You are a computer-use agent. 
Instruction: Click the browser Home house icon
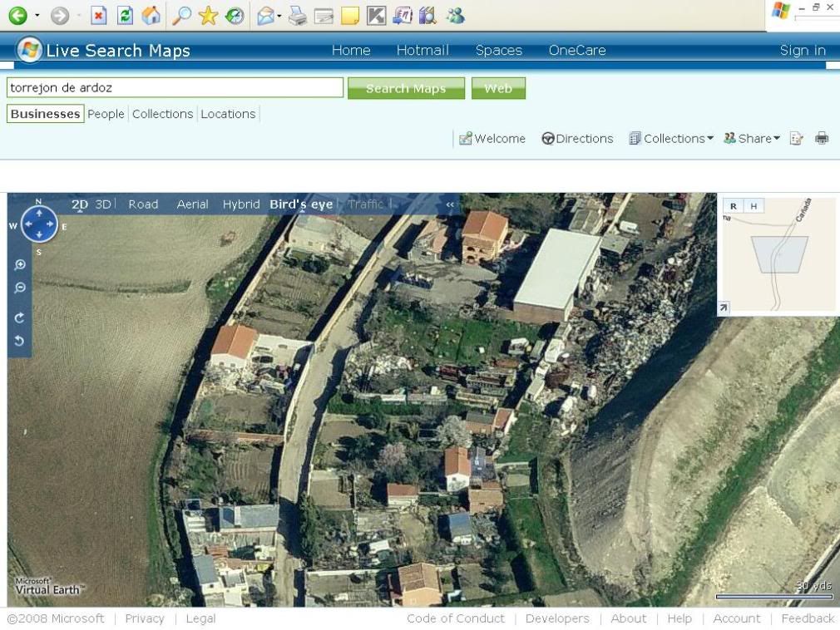click(x=151, y=15)
